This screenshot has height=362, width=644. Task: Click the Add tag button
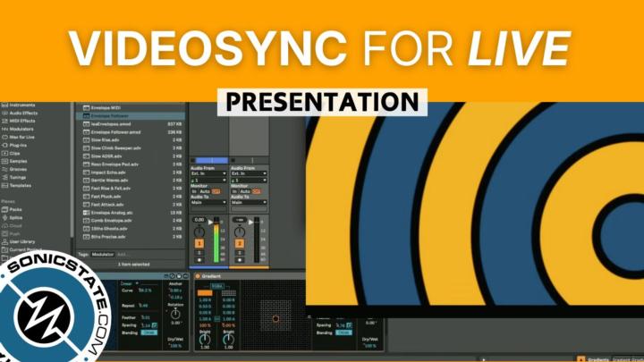pos(122,255)
